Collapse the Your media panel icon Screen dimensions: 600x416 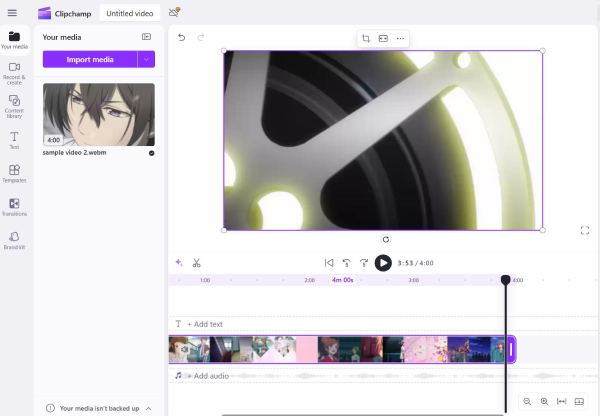click(x=147, y=37)
